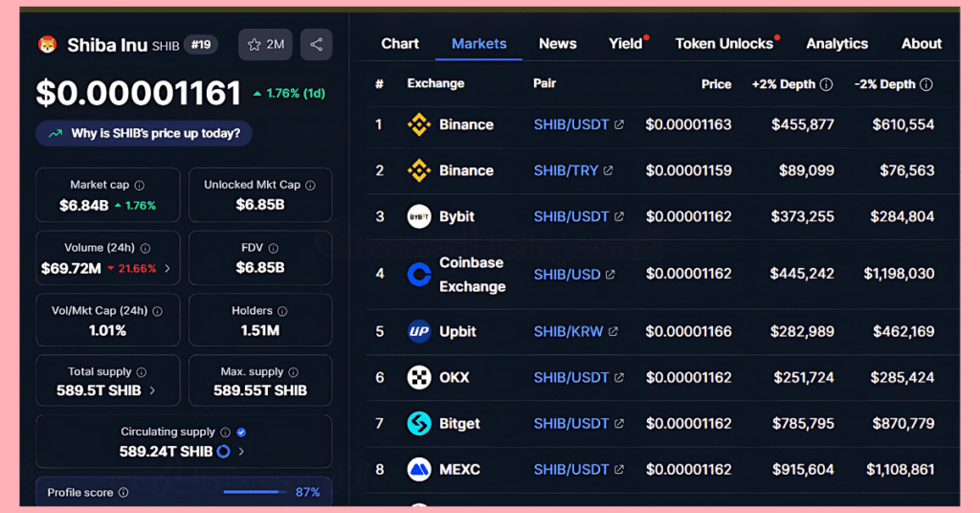The height and width of the screenshot is (513, 980).
Task: Click the 1.51M Holders value
Action: click(x=260, y=330)
